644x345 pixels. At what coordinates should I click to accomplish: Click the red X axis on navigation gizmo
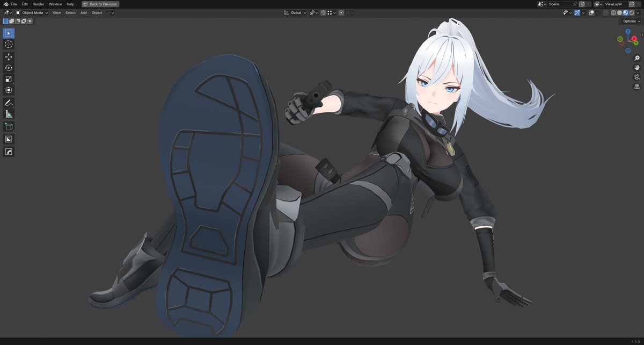(634, 38)
